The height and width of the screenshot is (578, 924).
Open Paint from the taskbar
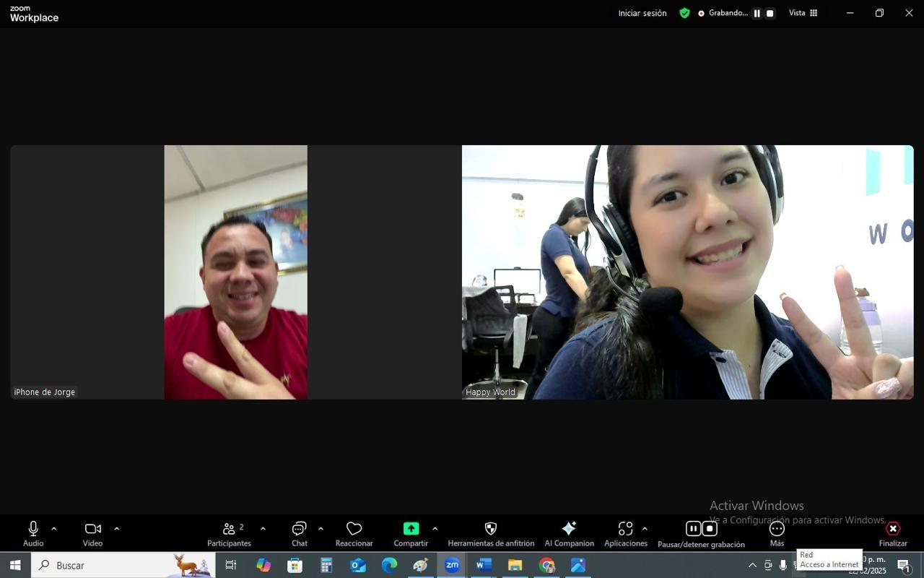[x=421, y=565]
